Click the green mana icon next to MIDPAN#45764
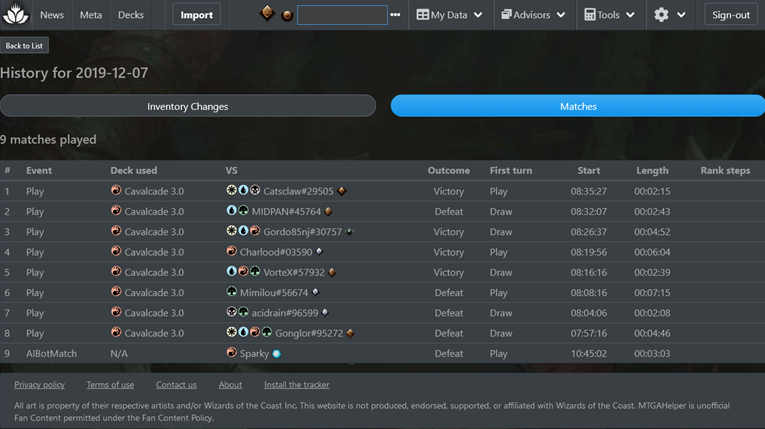Screen dimensions: 765x429 click(x=243, y=210)
